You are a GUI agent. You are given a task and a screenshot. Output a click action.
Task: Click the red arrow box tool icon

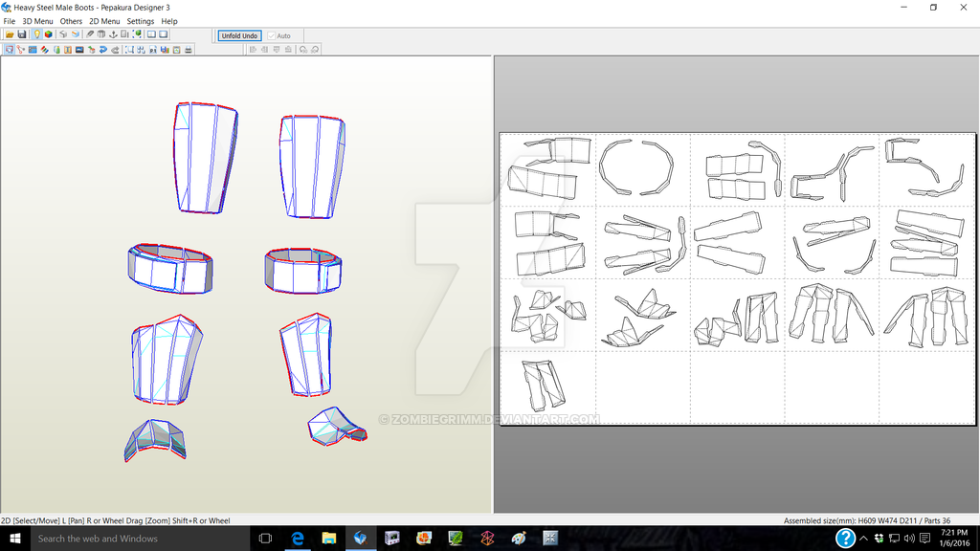(91, 50)
